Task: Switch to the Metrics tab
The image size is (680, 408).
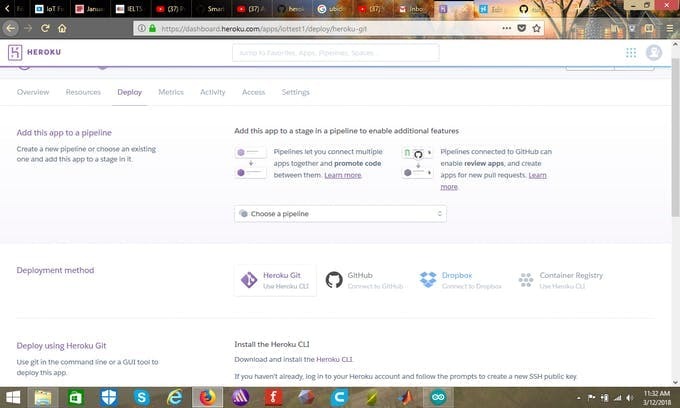Action: 171,92
